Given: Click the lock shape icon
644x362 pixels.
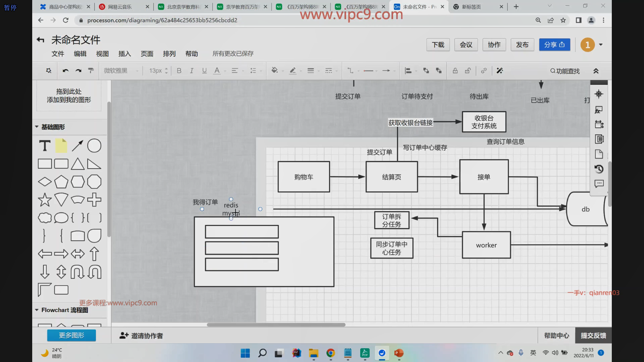Looking at the screenshot, I should pos(455,71).
